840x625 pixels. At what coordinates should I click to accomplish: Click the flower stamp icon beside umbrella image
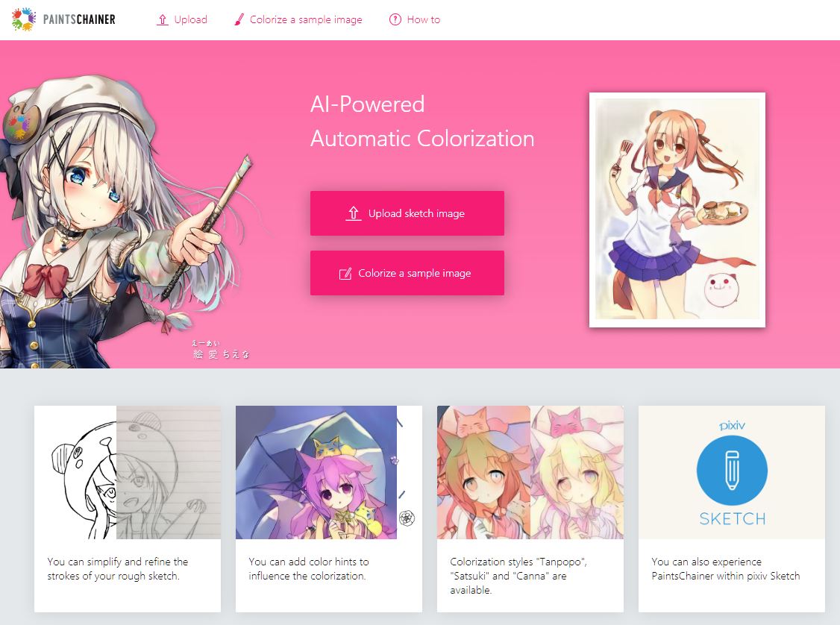(407, 518)
